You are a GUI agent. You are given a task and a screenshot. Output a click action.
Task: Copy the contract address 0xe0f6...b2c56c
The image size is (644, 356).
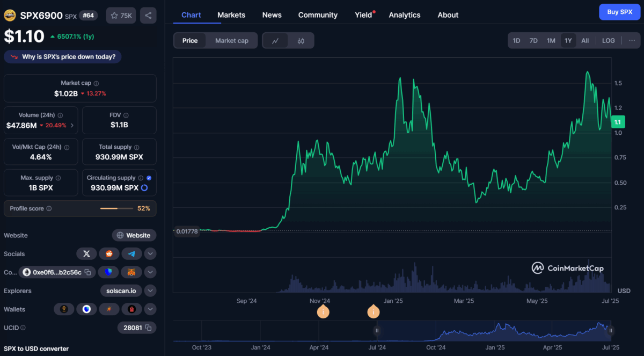(87, 272)
